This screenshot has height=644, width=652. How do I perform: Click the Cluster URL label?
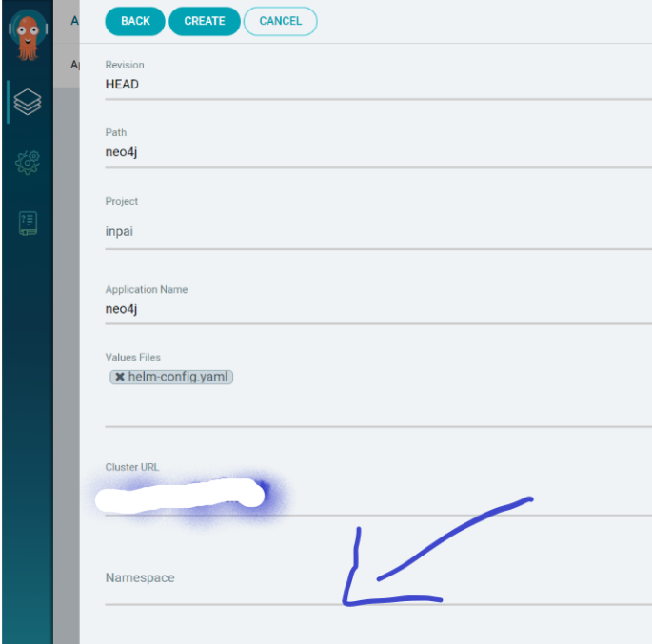[x=132, y=467]
